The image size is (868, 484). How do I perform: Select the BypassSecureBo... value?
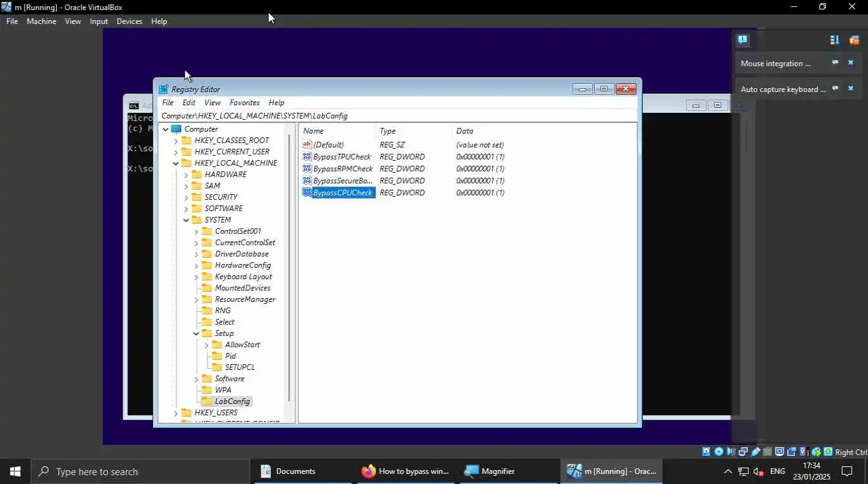pos(343,180)
